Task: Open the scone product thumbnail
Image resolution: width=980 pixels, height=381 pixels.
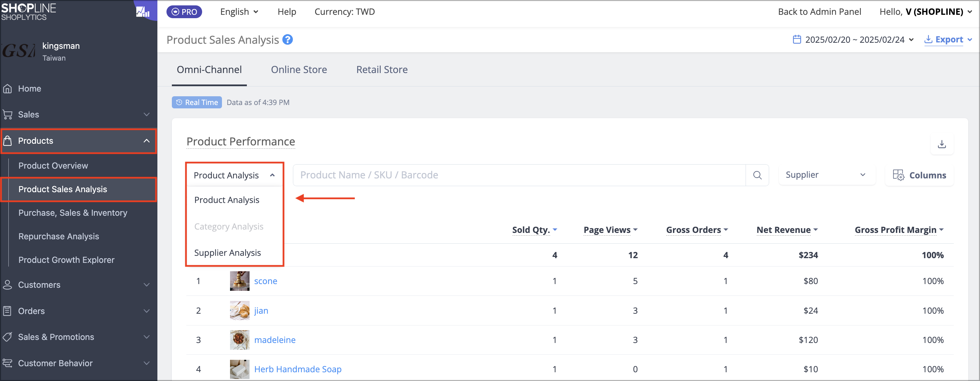Action: click(240, 281)
